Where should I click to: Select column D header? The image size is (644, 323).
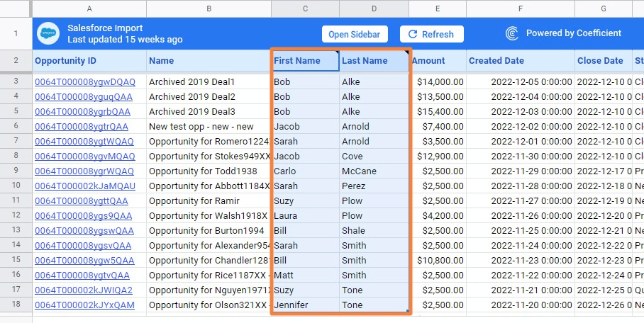(x=374, y=8)
